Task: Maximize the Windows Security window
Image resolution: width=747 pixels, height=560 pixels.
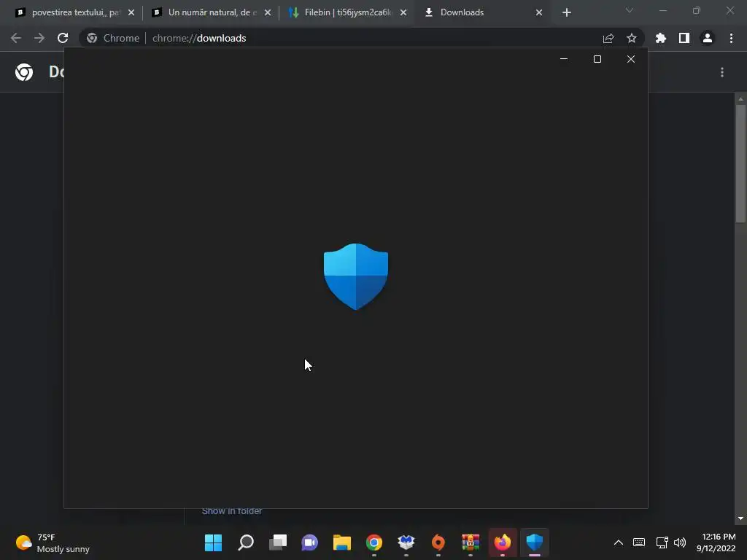Action: (x=597, y=59)
